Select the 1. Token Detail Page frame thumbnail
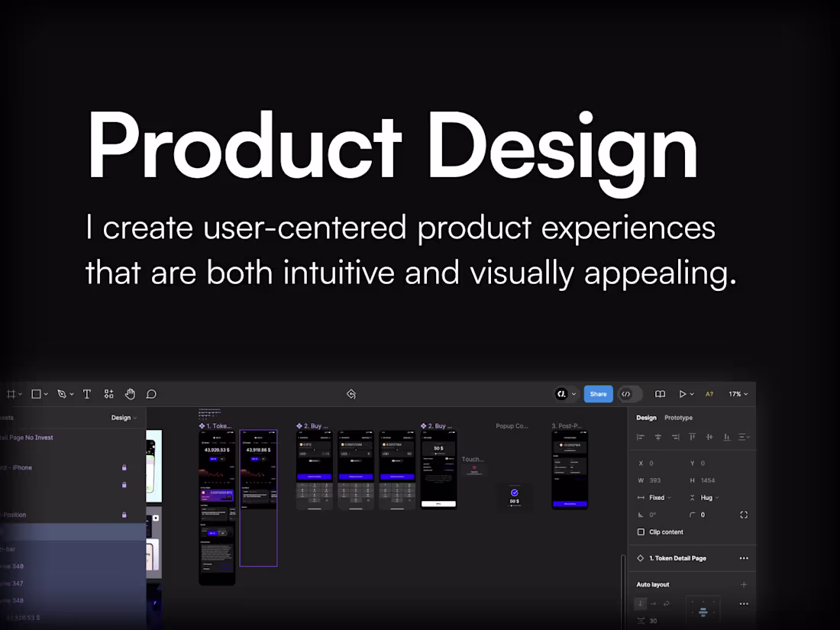 point(216,504)
